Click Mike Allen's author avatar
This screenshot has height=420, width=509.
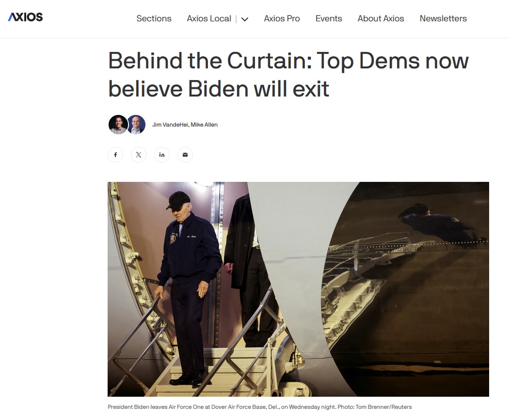point(136,125)
